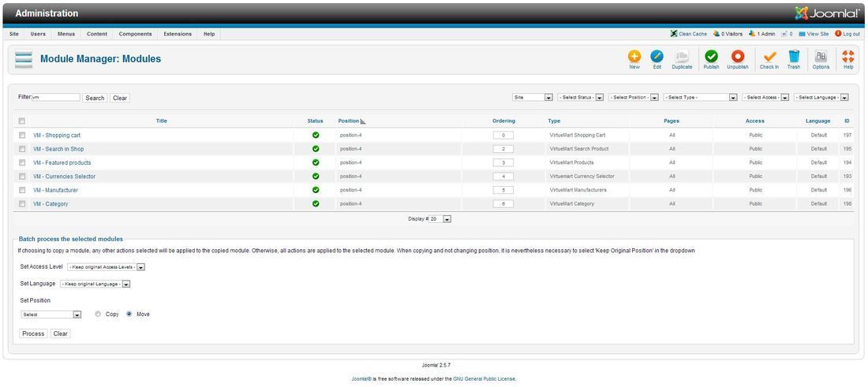
Task: Click ordering field of VM - Category
Action: (x=503, y=203)
